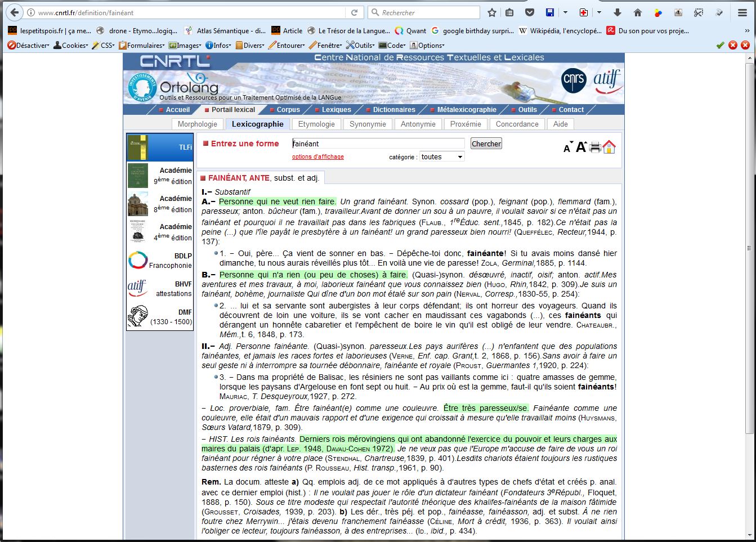Open the Proxémie tab
Viewport: 756px width, 542px height.
coord(466,124)
